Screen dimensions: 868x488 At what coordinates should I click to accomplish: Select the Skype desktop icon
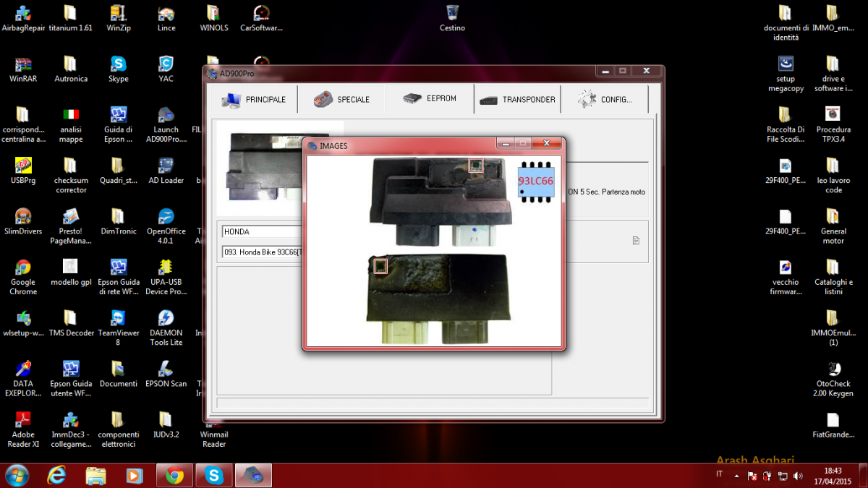pyautogui.click(x=119, y=69)
